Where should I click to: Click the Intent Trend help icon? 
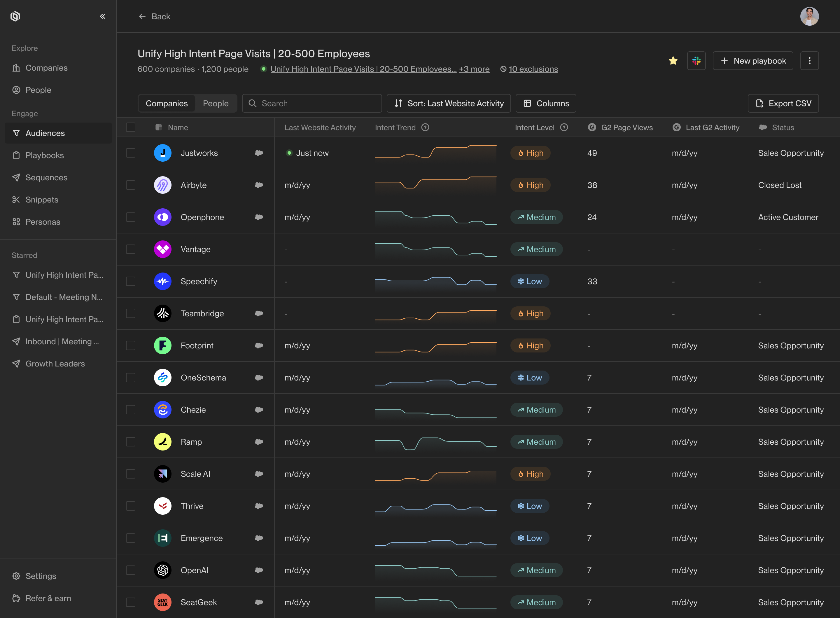425,127
